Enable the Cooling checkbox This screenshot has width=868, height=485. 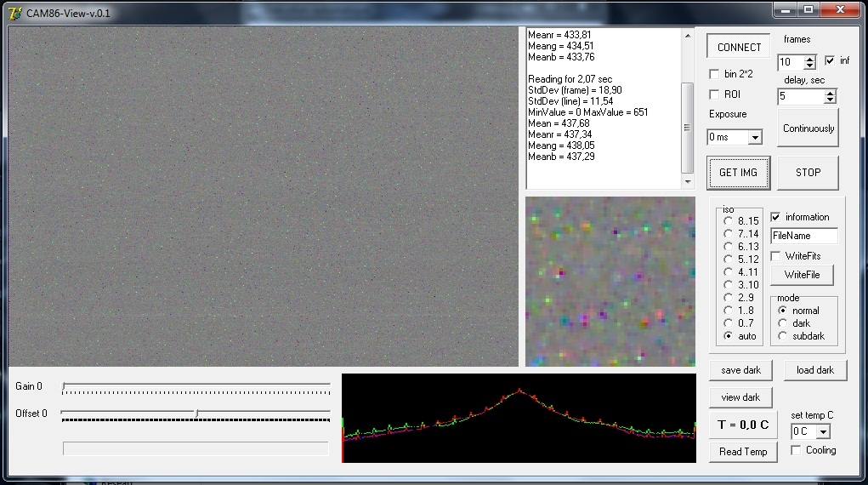point(796,450)
